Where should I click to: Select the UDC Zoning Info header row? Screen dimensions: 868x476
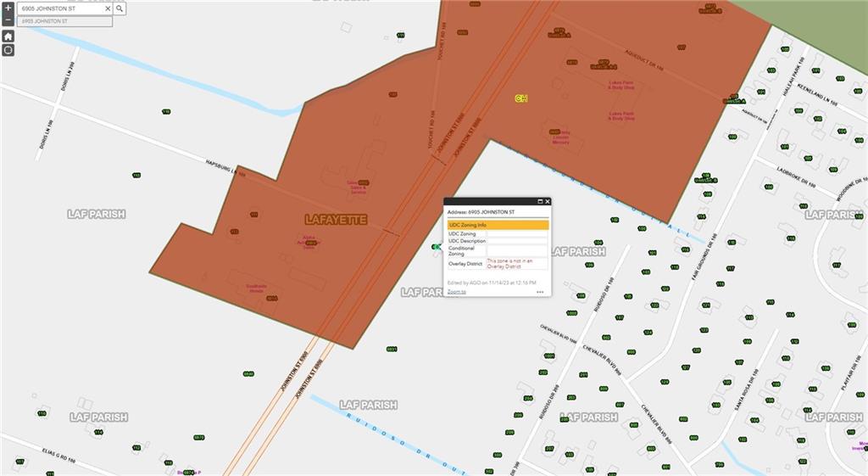coord(497,225)
